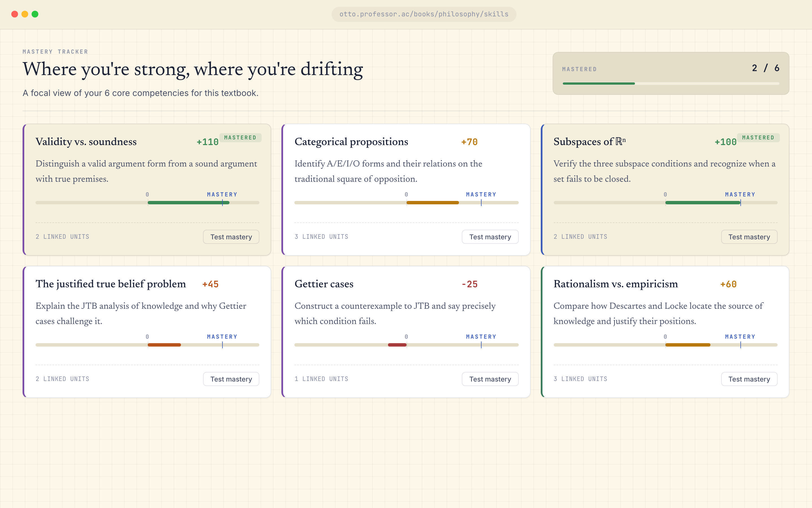The image size is (812, 508).
Task: Click the Subspaces of ℝⁿ card title
Action: point(590,142)
